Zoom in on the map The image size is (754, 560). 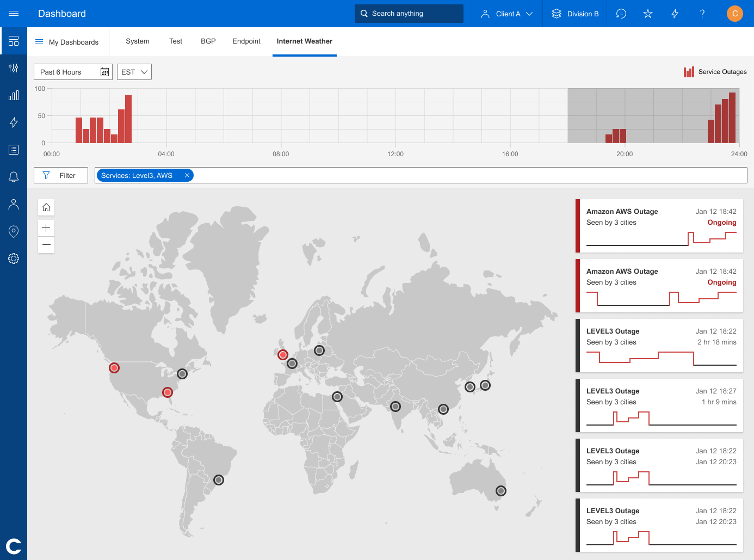(46, 228)
